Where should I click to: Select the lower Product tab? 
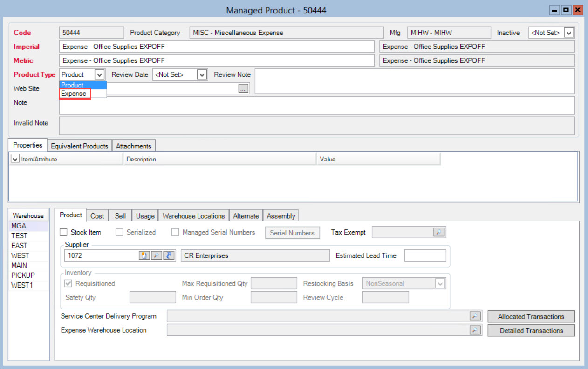tap(71, 215)
